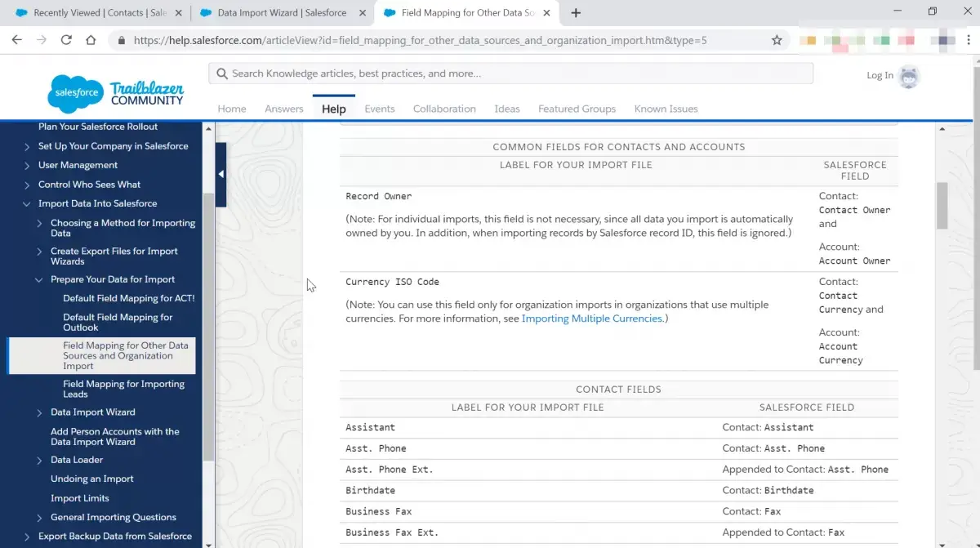Viewport: 980px width, 548px height.
Task: Bookmark page with the star icon
Action: coord(777,40)
